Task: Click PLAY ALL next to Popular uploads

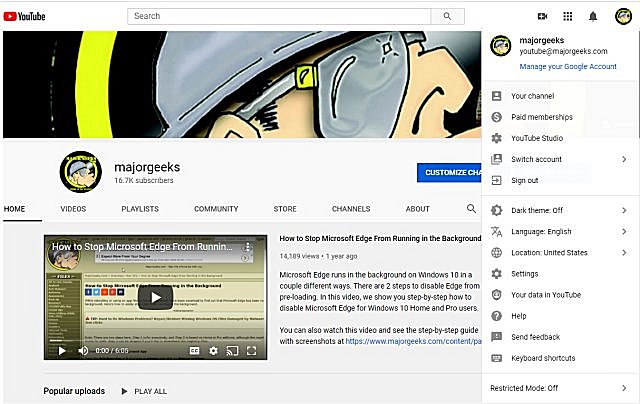Action: [x=144, y=391]
